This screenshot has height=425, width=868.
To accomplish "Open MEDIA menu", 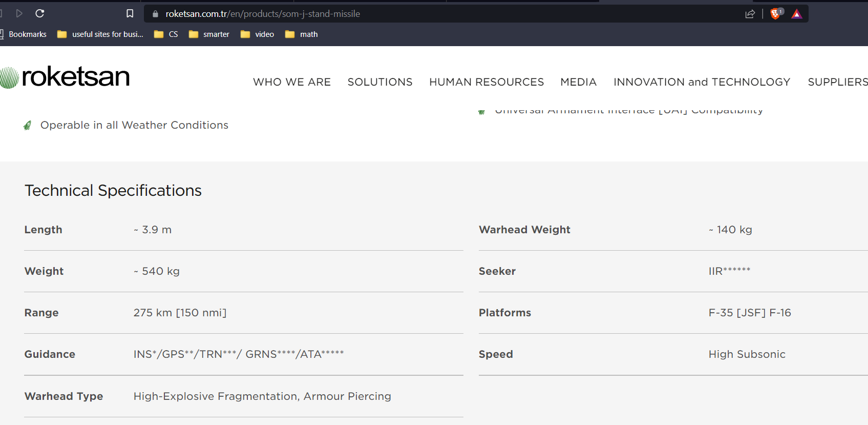I will coord(579,82).
